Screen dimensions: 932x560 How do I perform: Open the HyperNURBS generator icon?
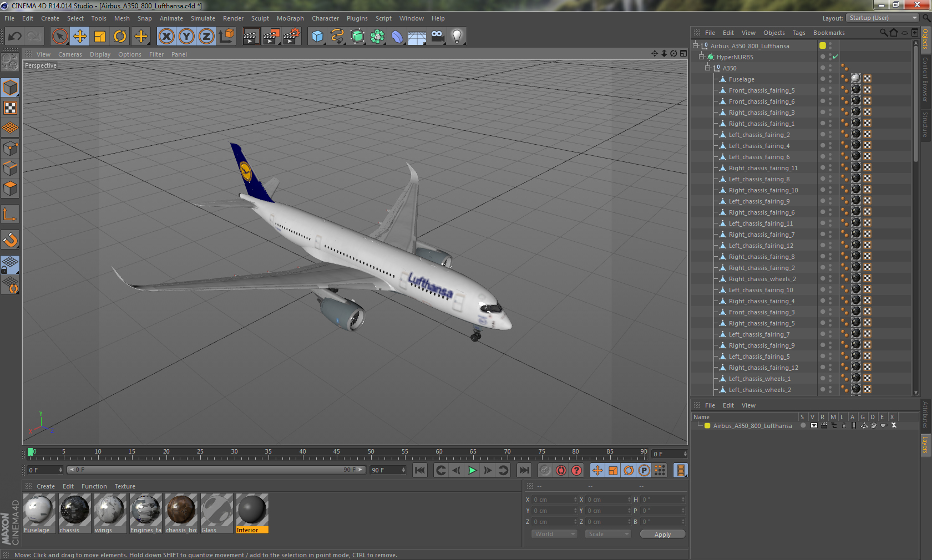357,37
